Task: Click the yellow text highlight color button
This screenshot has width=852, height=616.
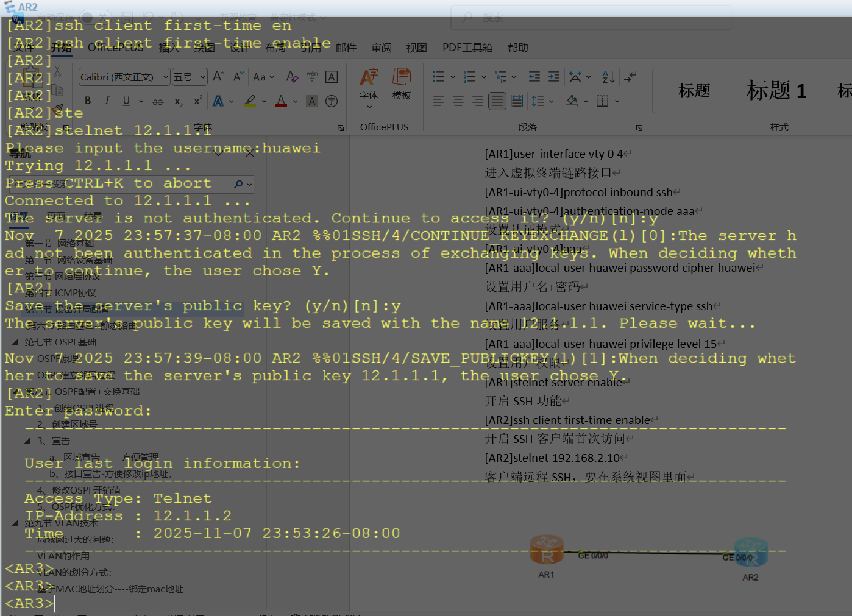Action: point(250,101)
